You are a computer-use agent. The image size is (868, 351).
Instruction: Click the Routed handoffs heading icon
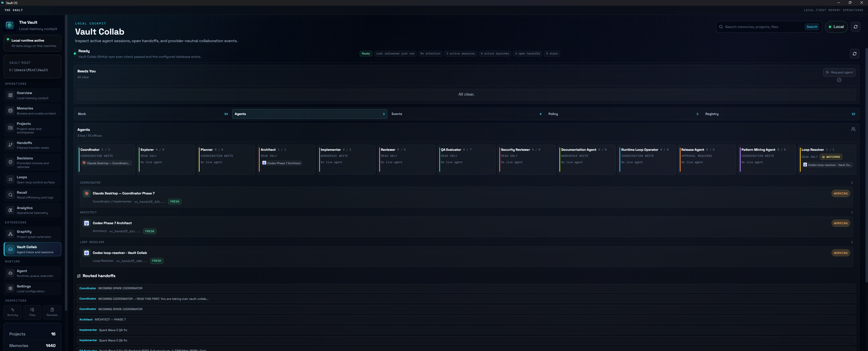tap(79, 276)
